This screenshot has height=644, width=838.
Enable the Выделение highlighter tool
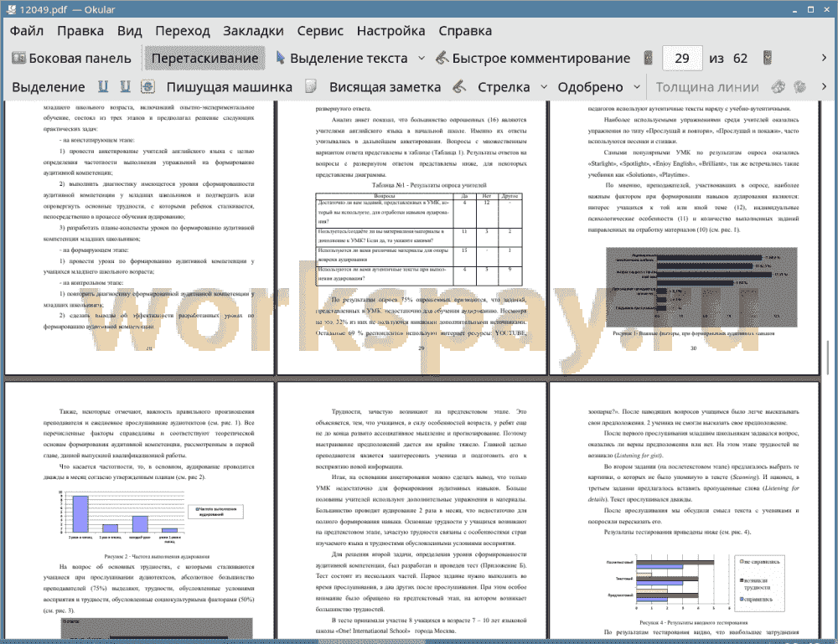coord(48,87)
